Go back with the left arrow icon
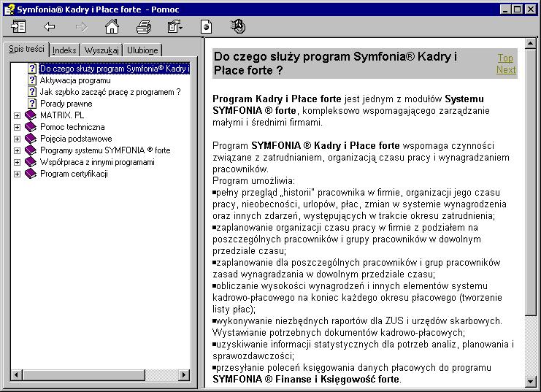The image size is (541, 392). tap(50, 26)
